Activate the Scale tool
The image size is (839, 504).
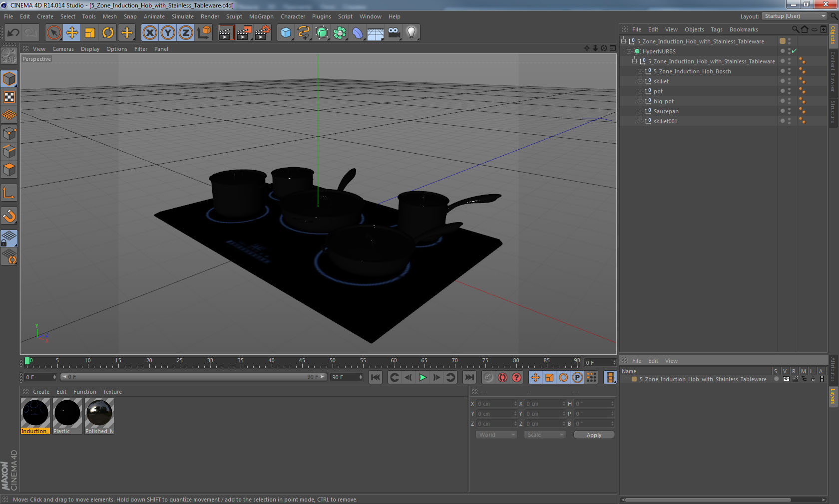tap(90, 33)
